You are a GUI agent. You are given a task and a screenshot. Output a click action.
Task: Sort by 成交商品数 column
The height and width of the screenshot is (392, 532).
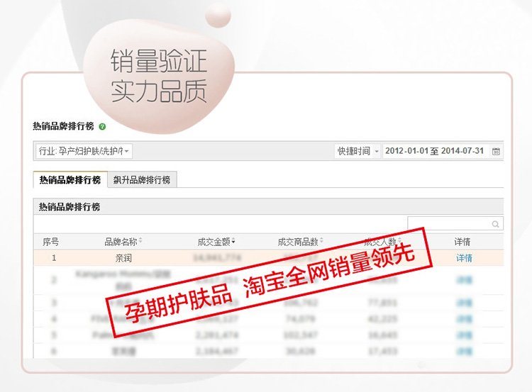pos(300,242)
